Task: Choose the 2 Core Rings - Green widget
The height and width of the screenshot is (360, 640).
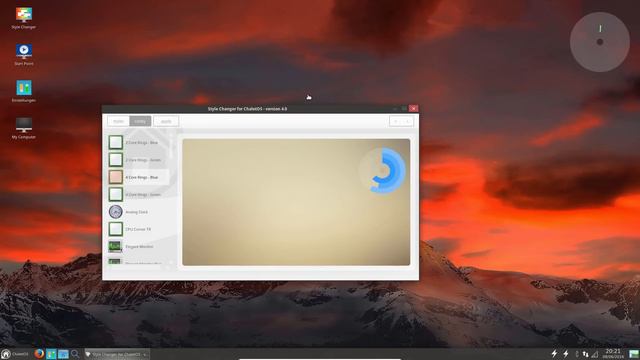Action: coord(139,160)
